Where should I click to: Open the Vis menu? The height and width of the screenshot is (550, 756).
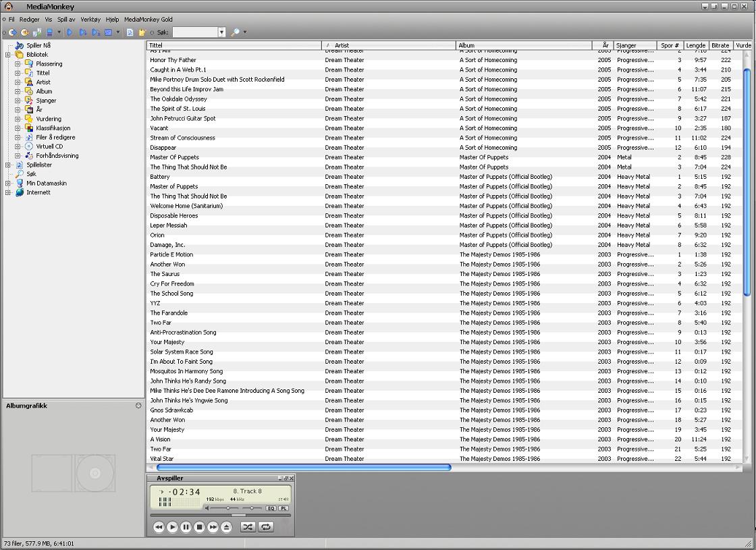point(48,20)
